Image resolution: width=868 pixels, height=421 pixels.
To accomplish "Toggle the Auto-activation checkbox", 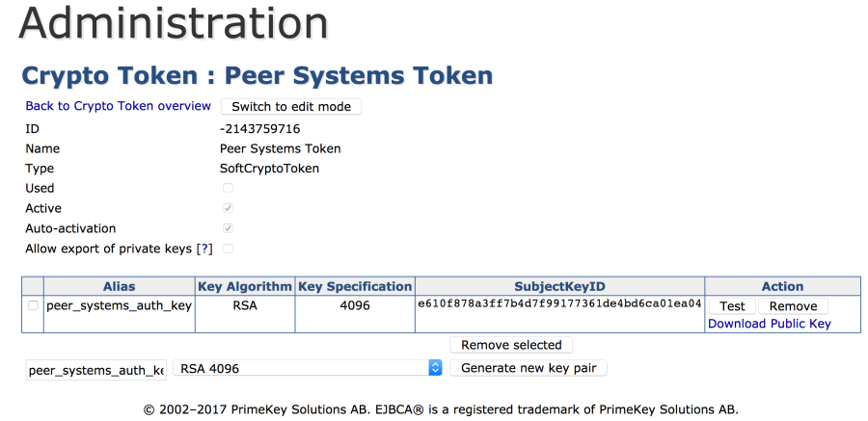I will tap(228, 228).
